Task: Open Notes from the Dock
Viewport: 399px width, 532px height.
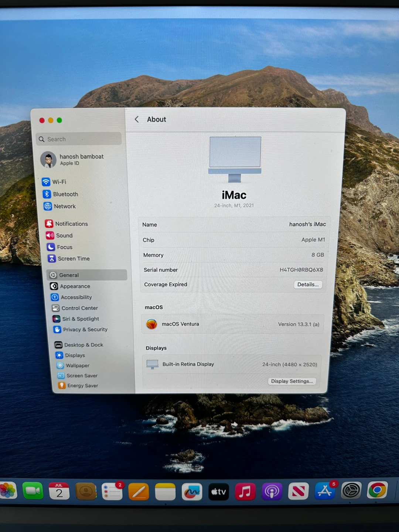Action: 166,492
